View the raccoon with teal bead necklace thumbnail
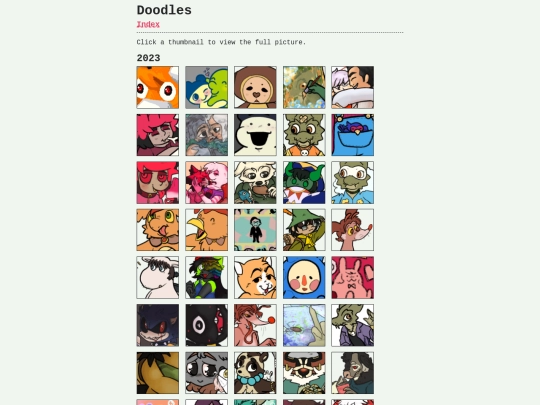This screenshot has width=540, height=405. click(x=255, y=373)
